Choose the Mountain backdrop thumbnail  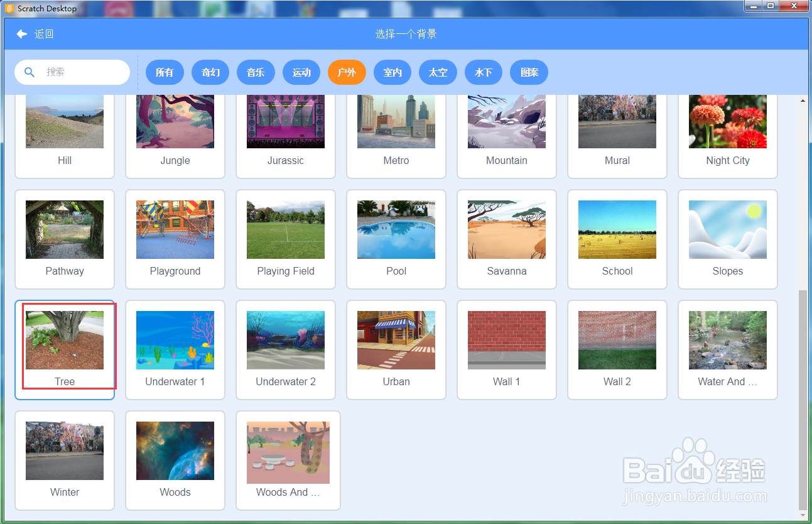click(507, 121)
